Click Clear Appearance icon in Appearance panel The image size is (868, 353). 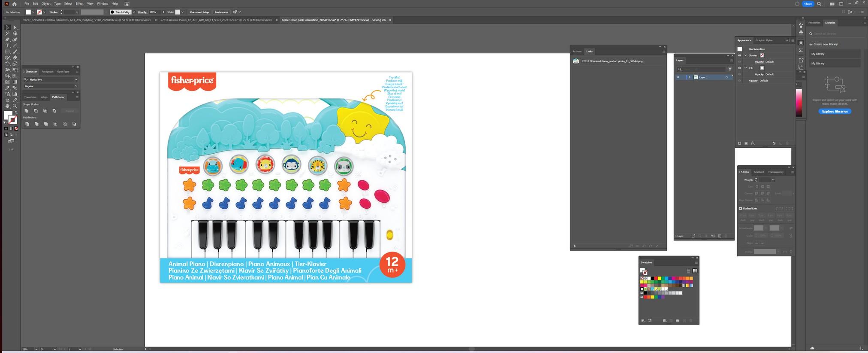[x=774, y=143]
